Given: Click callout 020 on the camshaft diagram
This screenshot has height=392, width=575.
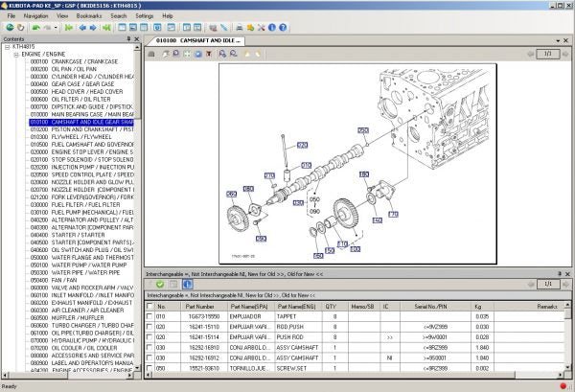Looking at the screenshot, I should coord(302,146).
